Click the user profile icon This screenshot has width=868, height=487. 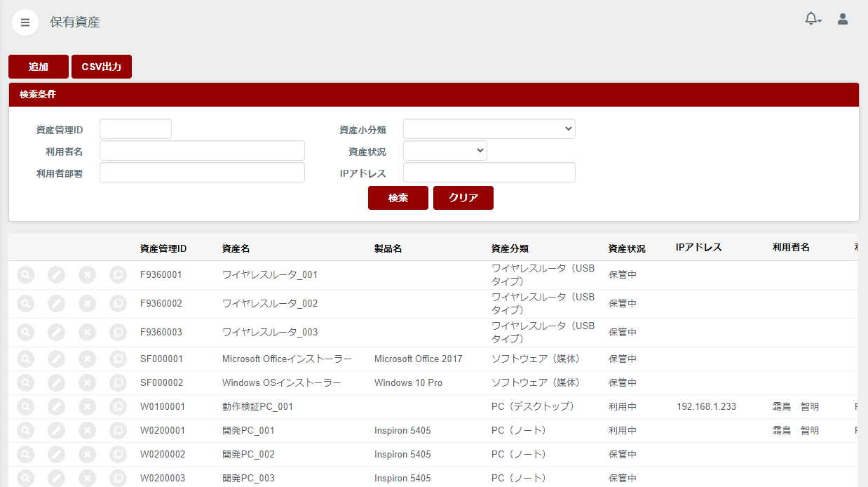(842, 19)
